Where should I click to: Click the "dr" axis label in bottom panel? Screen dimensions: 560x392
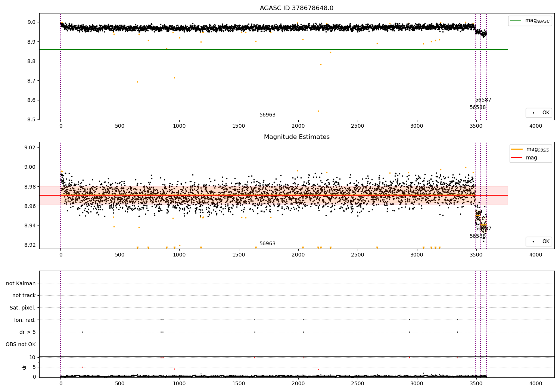(24, 367)
